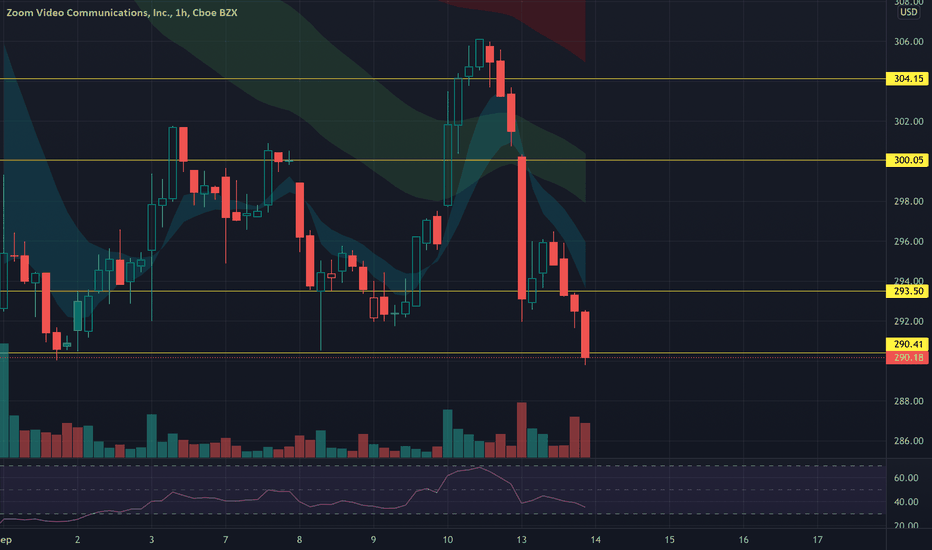Click the tallest red volume bar at 13
932x550 pixels.
(522, 430)
